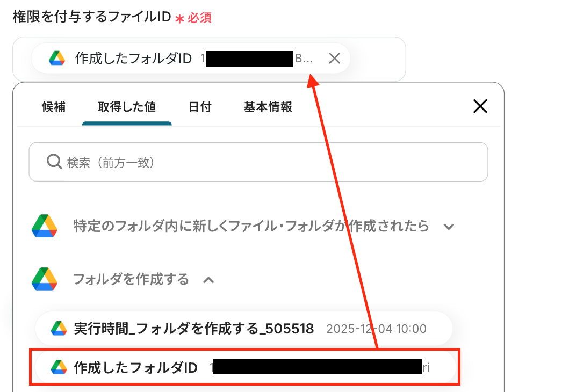The height and width of the screenshot is (392, 562).
Task: Remove the 作成したフォルダID chip via X
Action: 334,58
